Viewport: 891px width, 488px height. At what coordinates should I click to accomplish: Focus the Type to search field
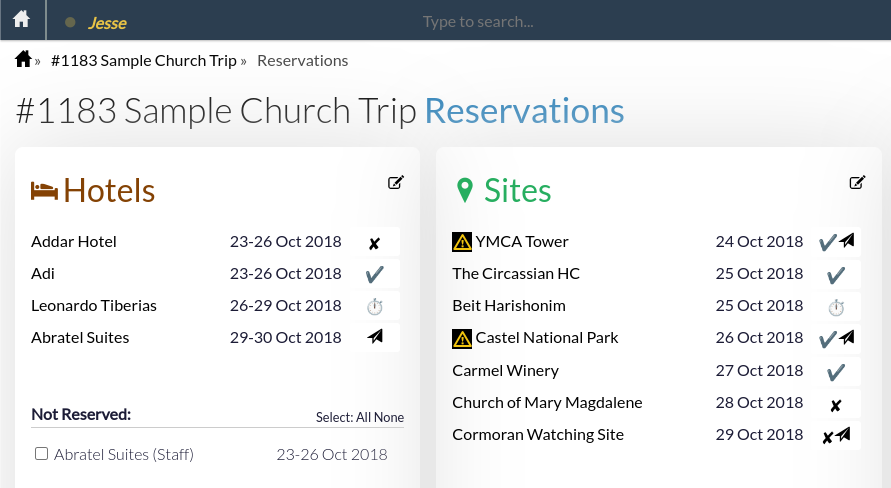477,21
